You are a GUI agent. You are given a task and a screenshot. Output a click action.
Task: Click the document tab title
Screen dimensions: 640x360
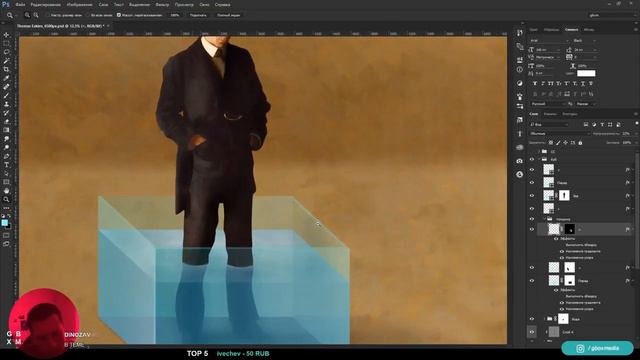coord(60,26)
